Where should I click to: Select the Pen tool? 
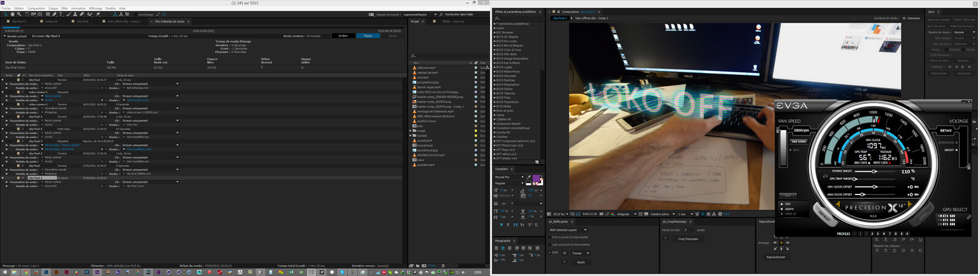pyautogui.click(x=54, y=14)
